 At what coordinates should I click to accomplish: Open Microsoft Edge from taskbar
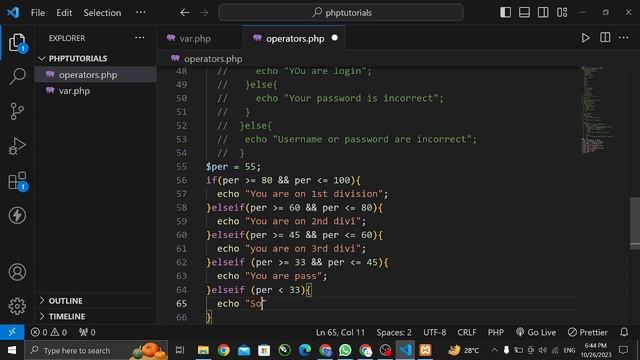click(x=304, y=350)
